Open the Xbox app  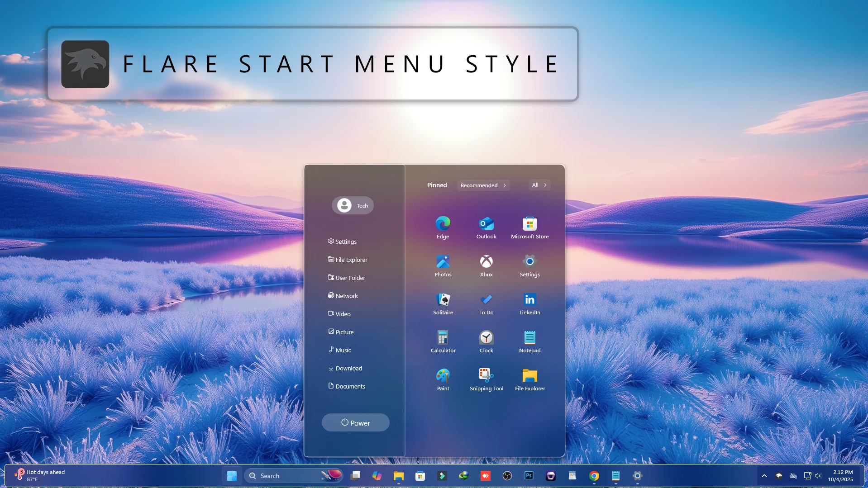(x=486, y=265)
